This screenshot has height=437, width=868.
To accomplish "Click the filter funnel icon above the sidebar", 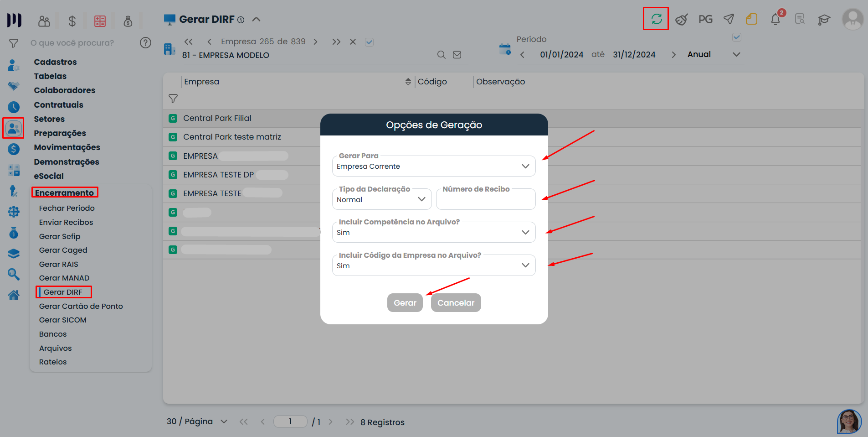I will [x=14, y=43].
